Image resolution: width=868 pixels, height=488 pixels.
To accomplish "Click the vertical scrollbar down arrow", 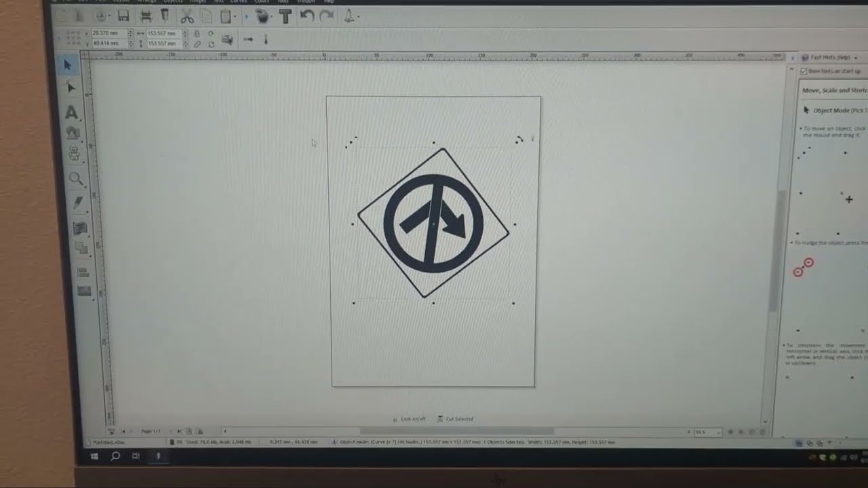I will (765, 422).
